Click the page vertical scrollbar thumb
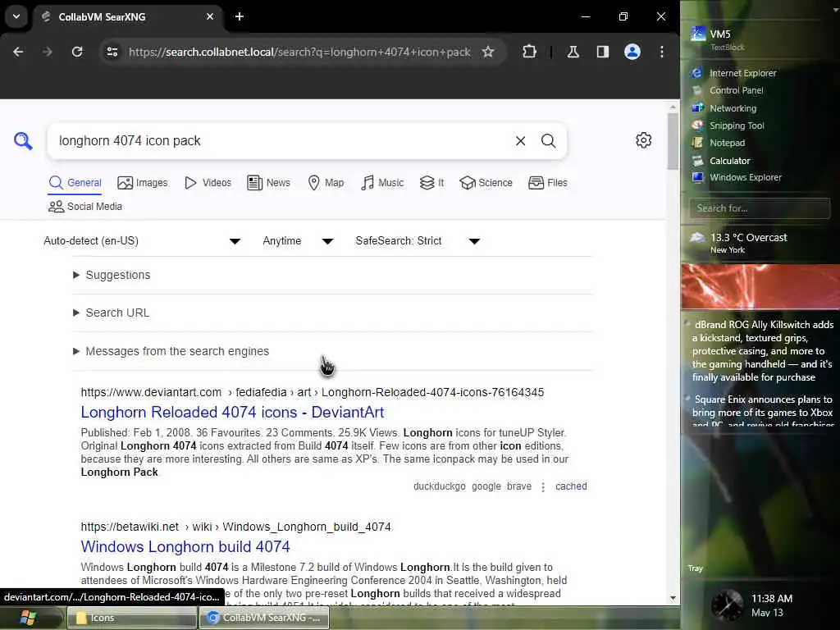This screenshot has height=630, width=840. (x=673, y=141)
